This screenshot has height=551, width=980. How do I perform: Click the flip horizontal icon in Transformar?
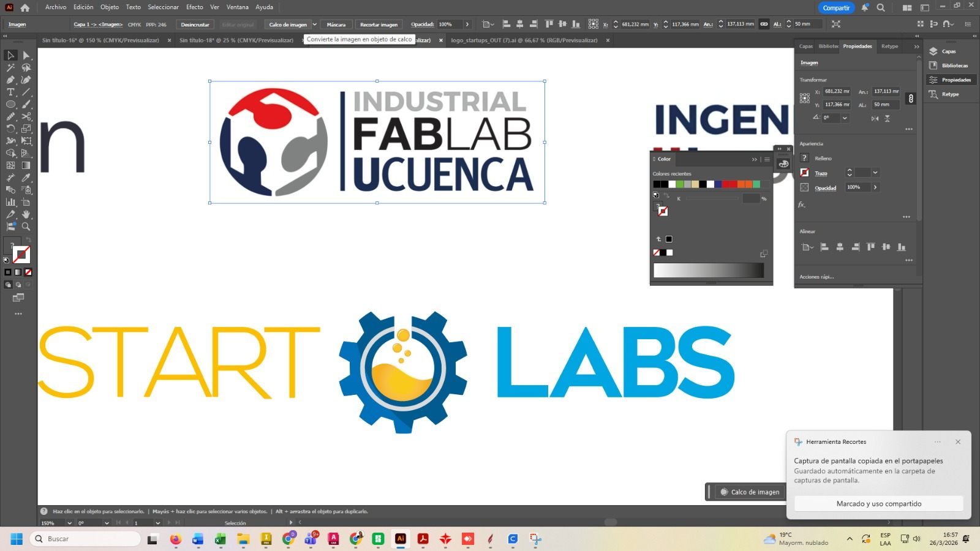(875, 118)
